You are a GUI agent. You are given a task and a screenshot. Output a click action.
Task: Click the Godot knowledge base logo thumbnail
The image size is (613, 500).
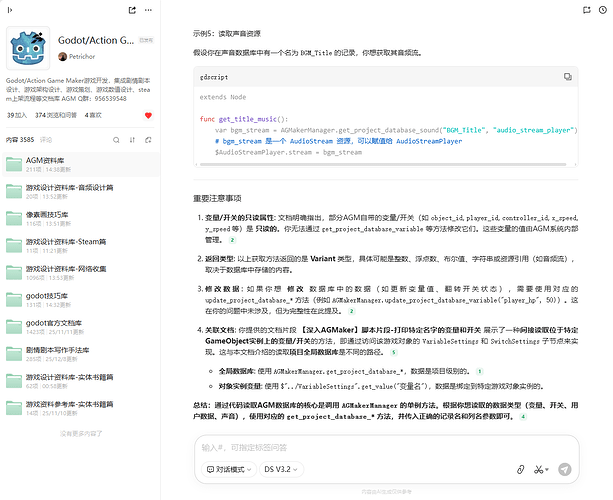(x=29, y=47)
